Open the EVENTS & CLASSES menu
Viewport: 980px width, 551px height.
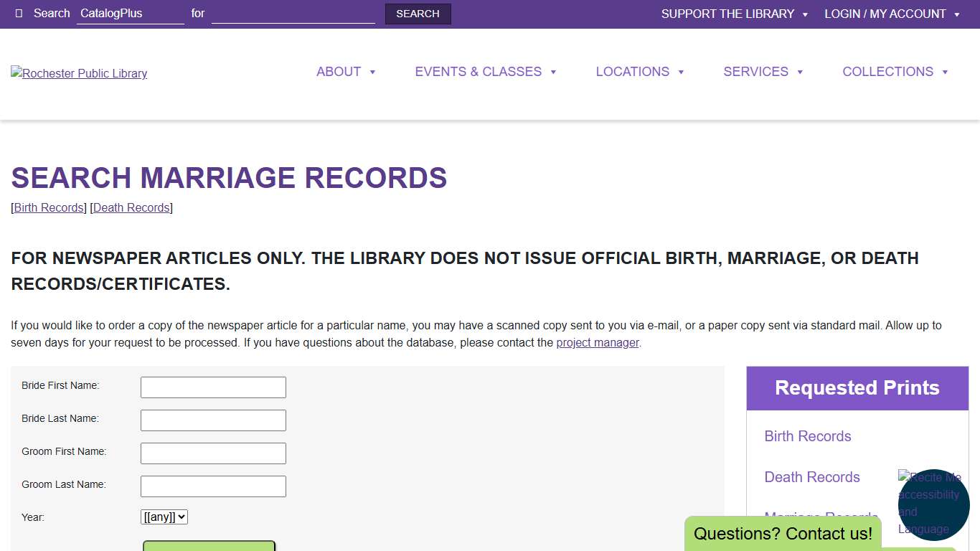478,72
